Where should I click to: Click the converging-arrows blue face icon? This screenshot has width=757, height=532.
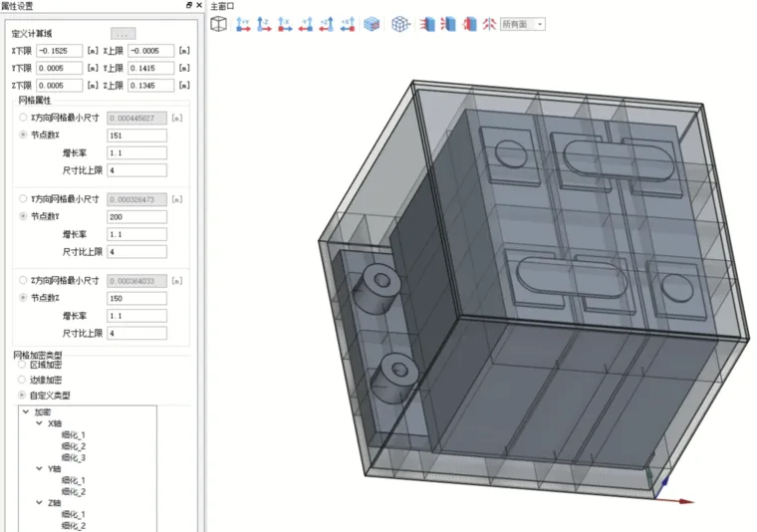click(448, 24)
